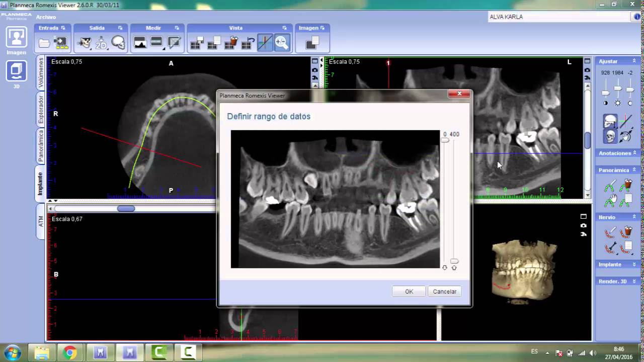Click the Medir group launcher arrow

pyautogui.click(x=177, y=28)
